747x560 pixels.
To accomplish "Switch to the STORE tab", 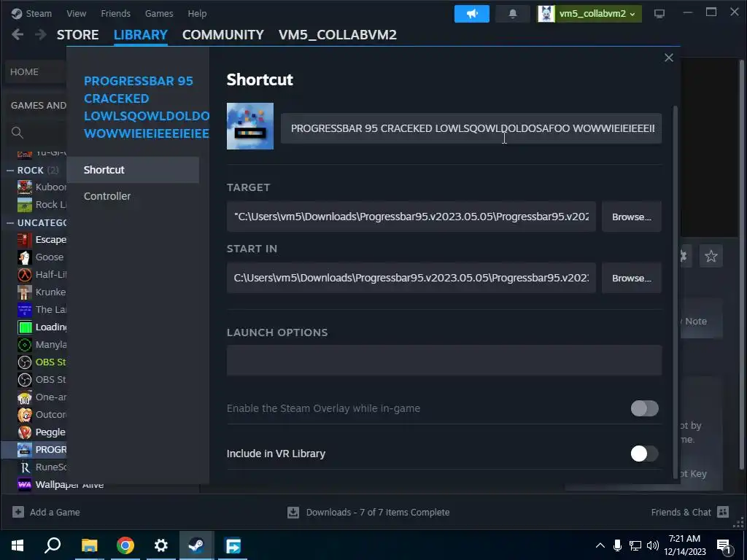I will [77, 35].
